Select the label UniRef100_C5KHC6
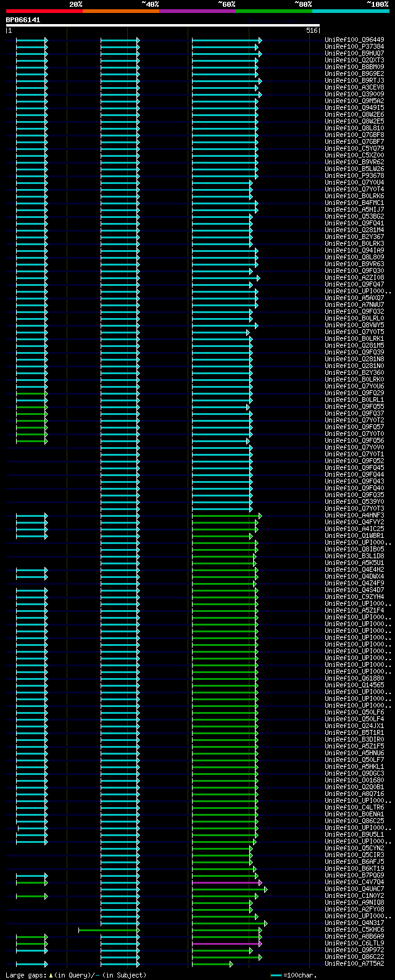Viewport: 395px width, 980px height. click(x=354, y=930)
